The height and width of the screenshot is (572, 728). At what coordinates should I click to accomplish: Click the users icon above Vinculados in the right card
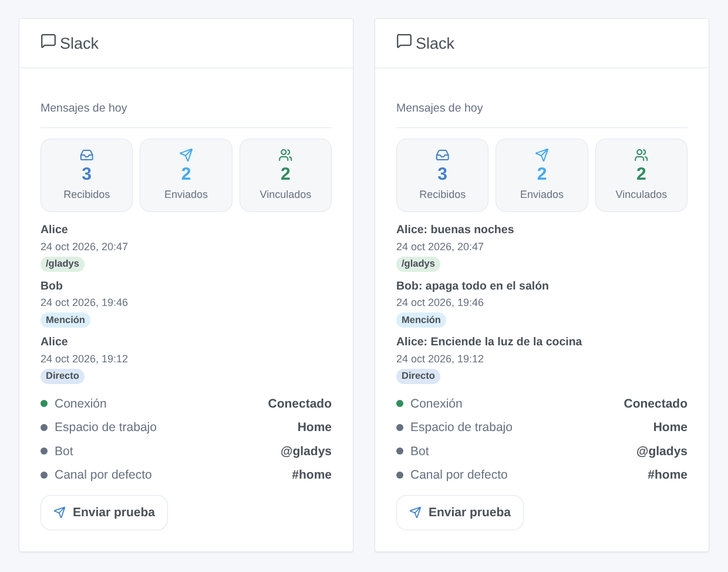coord(641,155)
